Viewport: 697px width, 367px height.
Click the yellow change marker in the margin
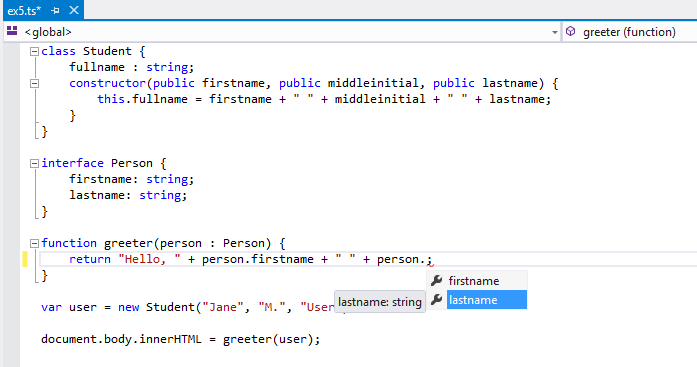coord(25,259)
